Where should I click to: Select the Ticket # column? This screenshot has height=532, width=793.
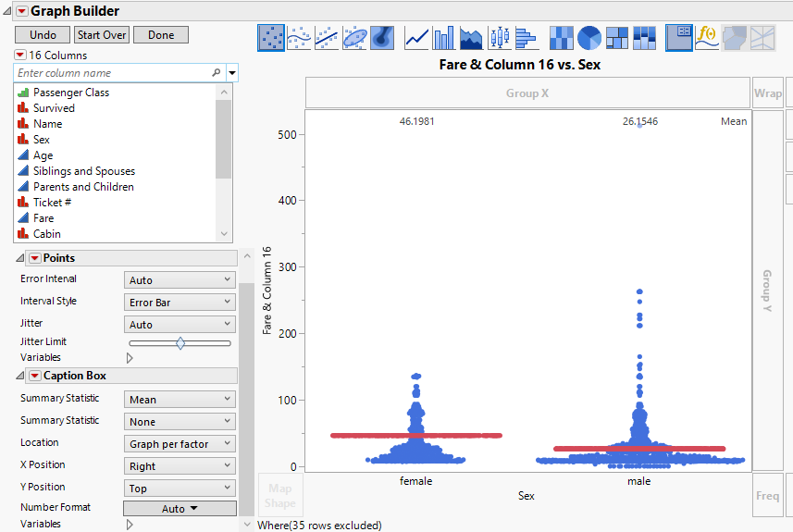coord(52,203)
